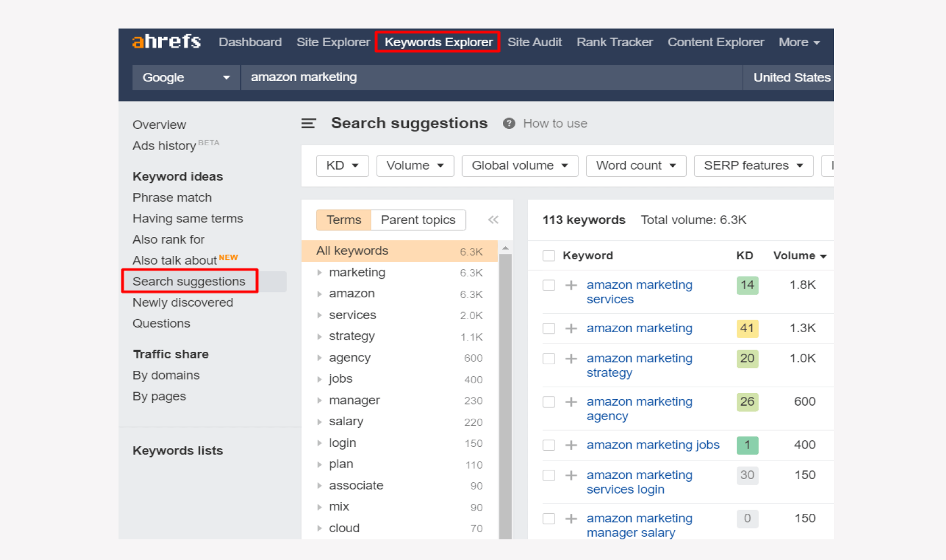Sort by the KD column header

pyautogui.click(x=744, y=256)
